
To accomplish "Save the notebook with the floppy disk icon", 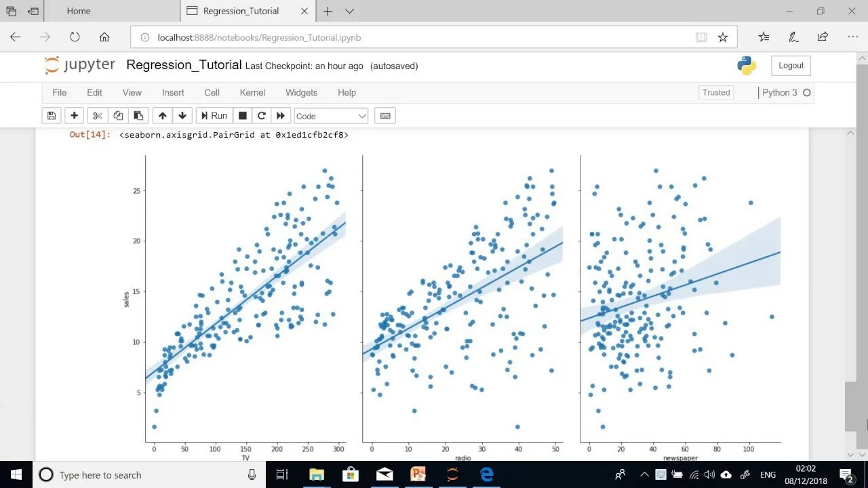I will pyautogui.click(x=52, y=116).
